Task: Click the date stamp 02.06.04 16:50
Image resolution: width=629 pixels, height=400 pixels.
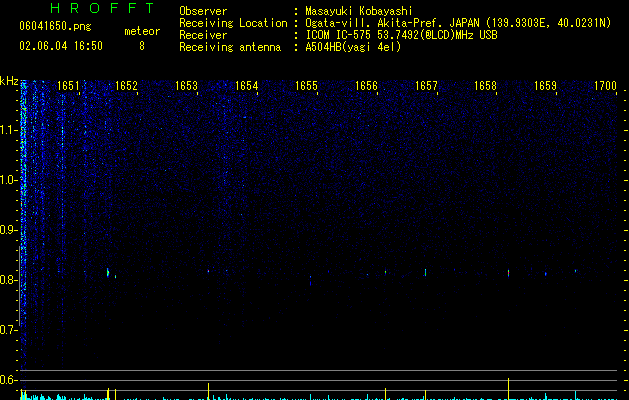Action: [61, 46]
